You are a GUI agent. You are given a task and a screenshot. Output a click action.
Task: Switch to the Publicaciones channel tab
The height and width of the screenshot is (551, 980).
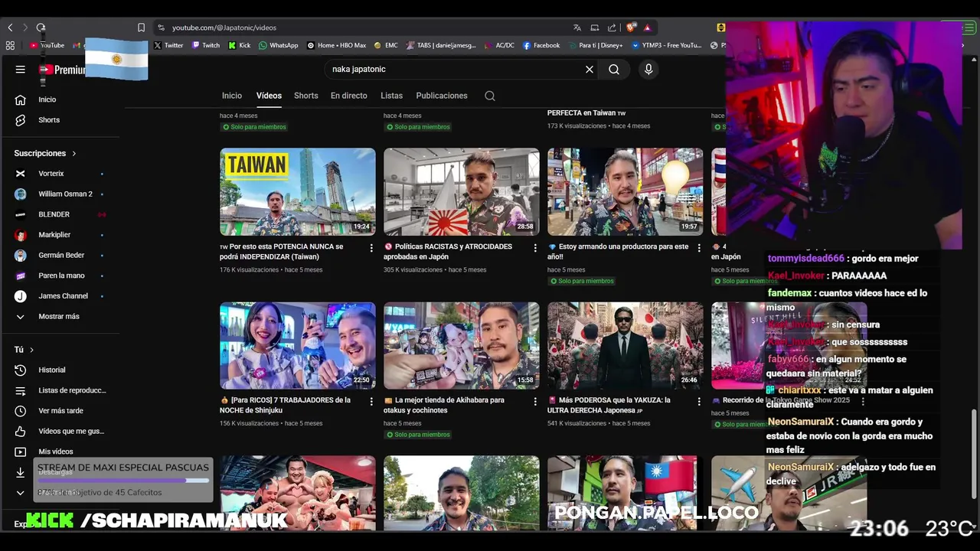pos(442,96)
